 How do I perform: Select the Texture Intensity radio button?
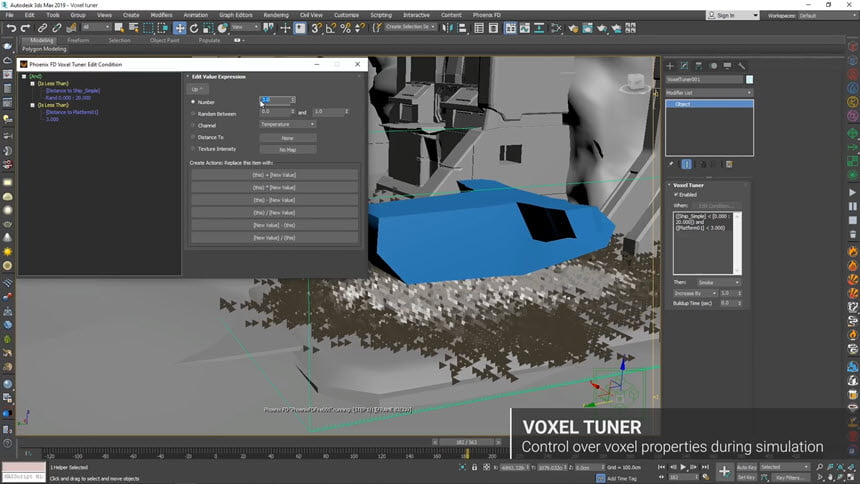pos(193,149)
